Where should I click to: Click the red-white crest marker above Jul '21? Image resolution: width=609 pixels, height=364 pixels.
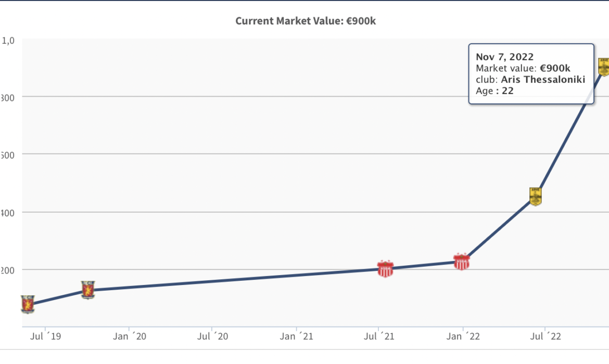point(385,268)
